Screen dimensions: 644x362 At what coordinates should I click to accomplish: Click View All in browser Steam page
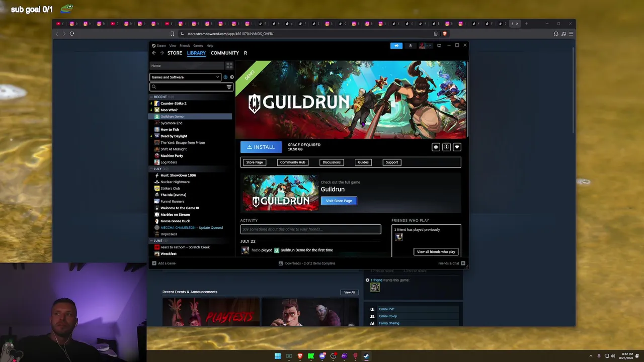[349, 292]
